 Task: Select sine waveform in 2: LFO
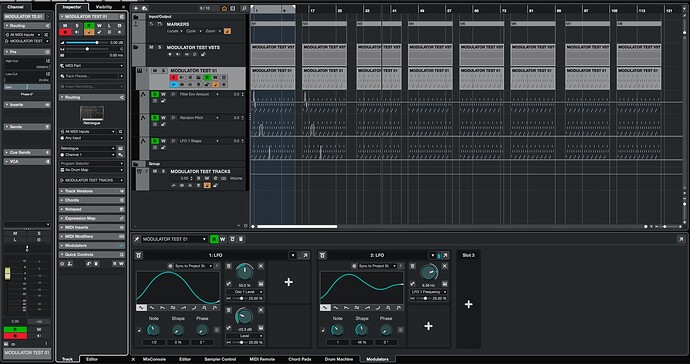(x=325, y=308)
